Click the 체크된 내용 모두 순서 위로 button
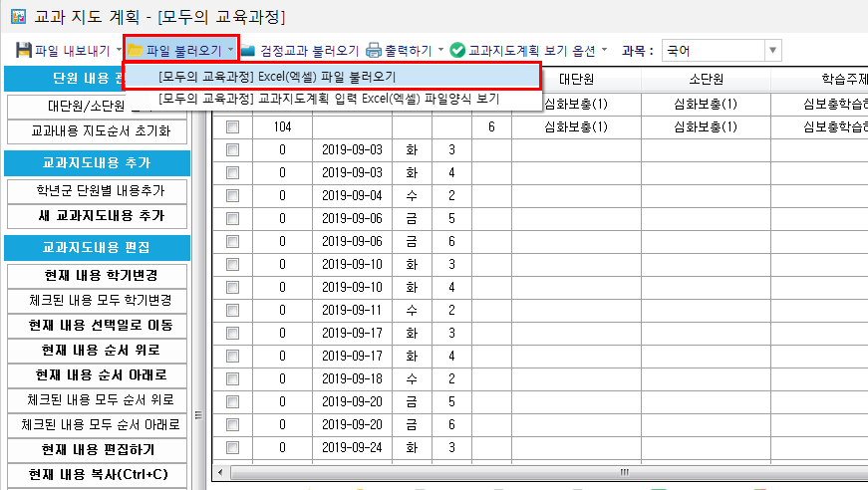The width and height of the screenshot is (868, 490). 98,399
